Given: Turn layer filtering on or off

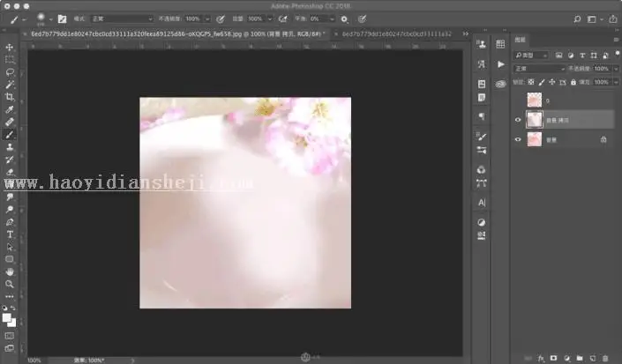Looking at the screenshot, I should (618, 53).
